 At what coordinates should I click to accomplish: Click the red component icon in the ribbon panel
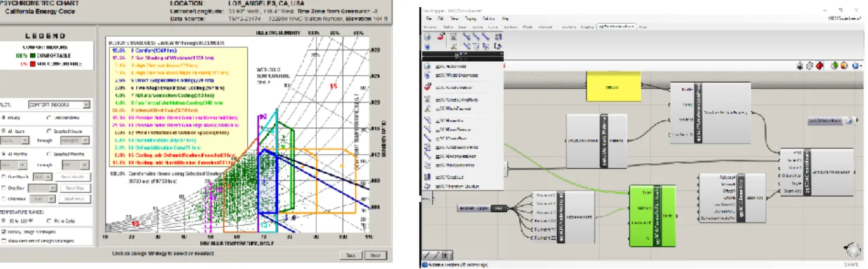[440, 37]
